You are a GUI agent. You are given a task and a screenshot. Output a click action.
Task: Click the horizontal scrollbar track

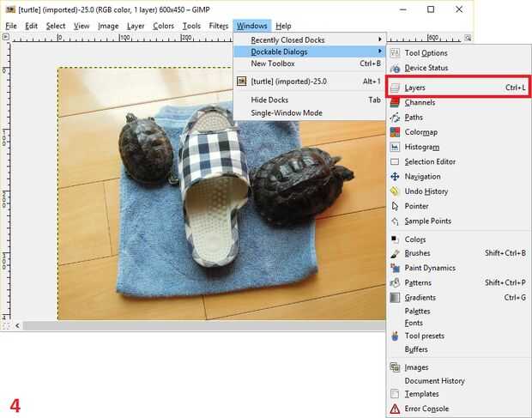[203, 325]
